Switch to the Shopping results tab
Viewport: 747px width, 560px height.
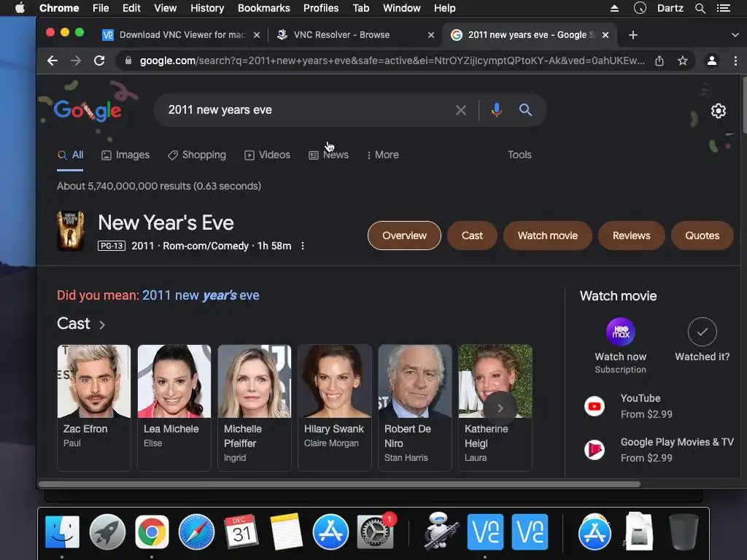[197, 155]
